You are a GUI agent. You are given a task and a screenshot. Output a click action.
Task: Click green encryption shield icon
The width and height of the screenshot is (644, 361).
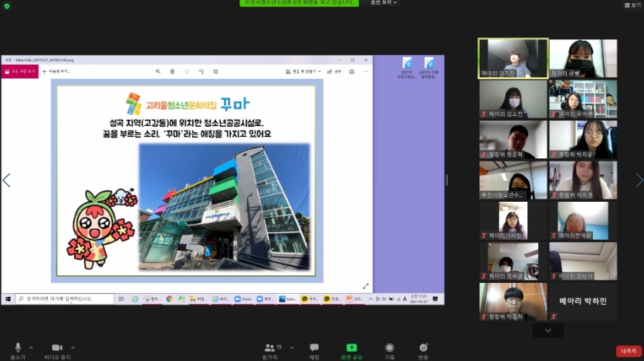(x=7, y=5)
